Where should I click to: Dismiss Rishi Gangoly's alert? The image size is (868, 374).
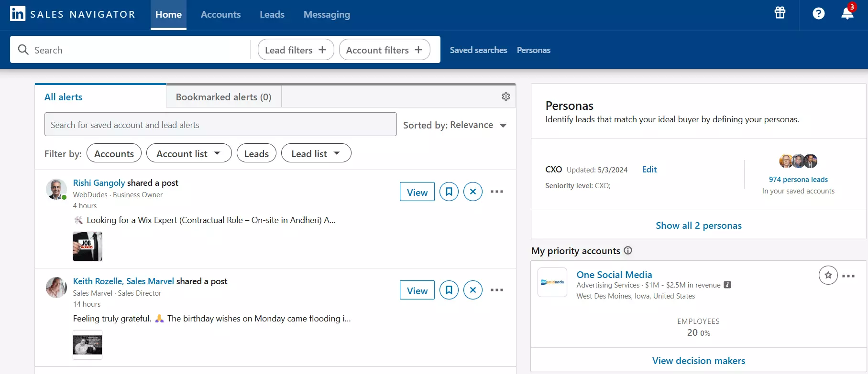[472, 192]
